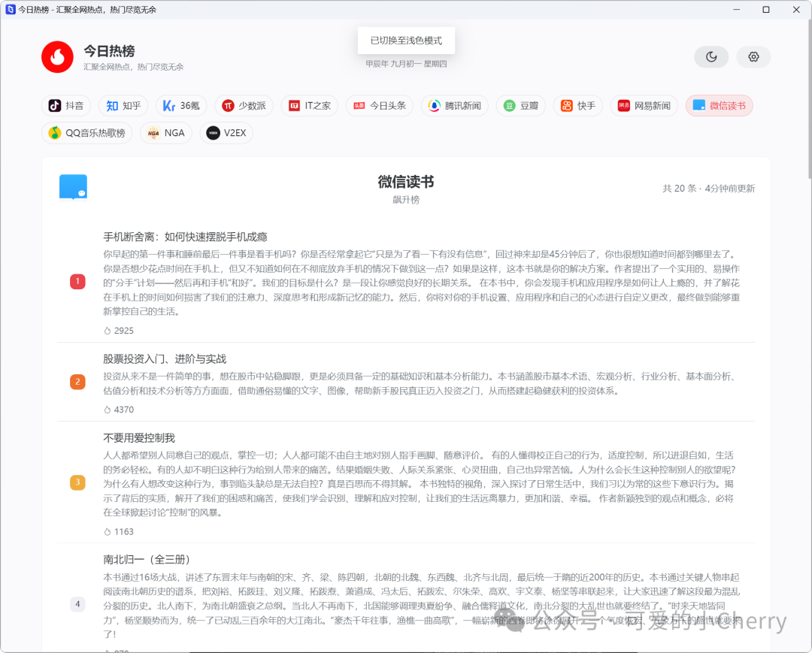
Task: Open the 网易新闻 tab
Action: click(644, 105)
